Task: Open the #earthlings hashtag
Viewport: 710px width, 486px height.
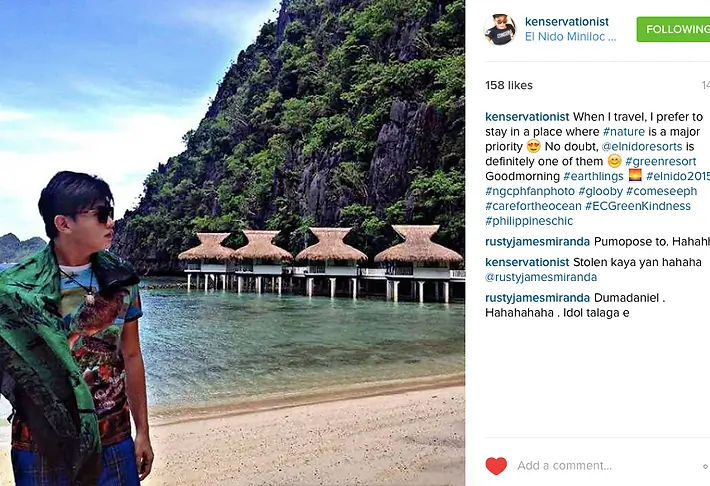Action: point(593,176)
